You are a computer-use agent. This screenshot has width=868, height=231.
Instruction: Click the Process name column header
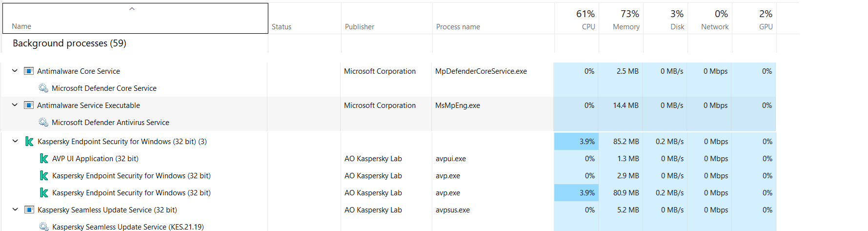[x=458, y=27]
